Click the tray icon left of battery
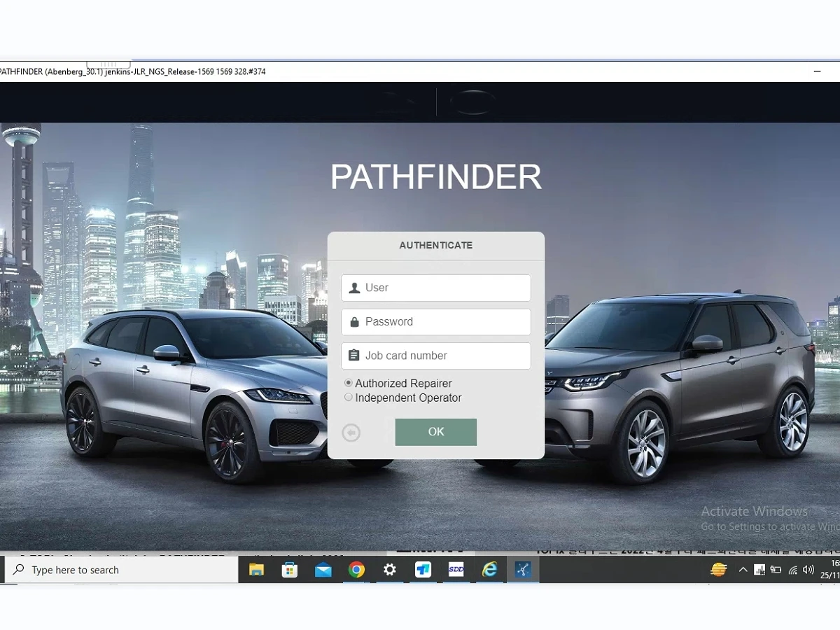The width and height of the screenshot is (840, 630). click(759, 570)
